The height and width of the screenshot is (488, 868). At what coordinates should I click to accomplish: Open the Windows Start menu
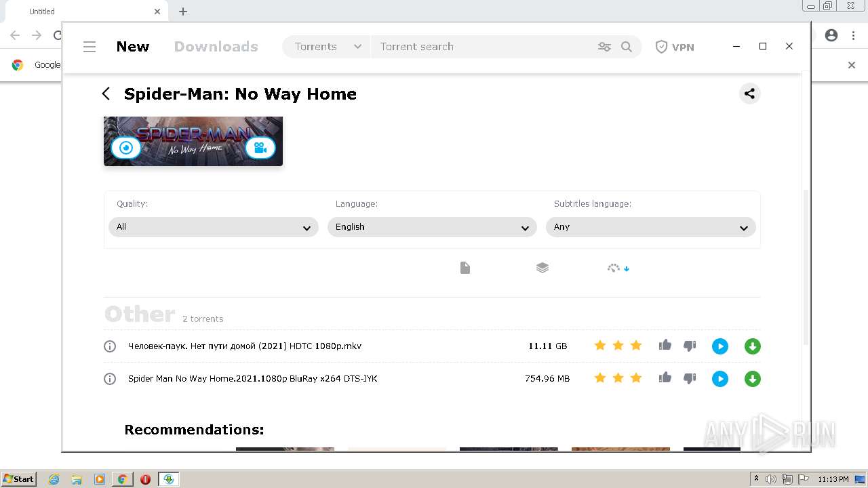point(18,479)
